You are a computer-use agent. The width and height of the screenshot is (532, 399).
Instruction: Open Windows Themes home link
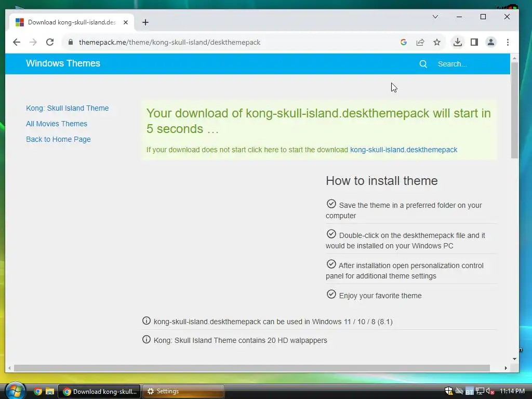click(x=63, y=63)
